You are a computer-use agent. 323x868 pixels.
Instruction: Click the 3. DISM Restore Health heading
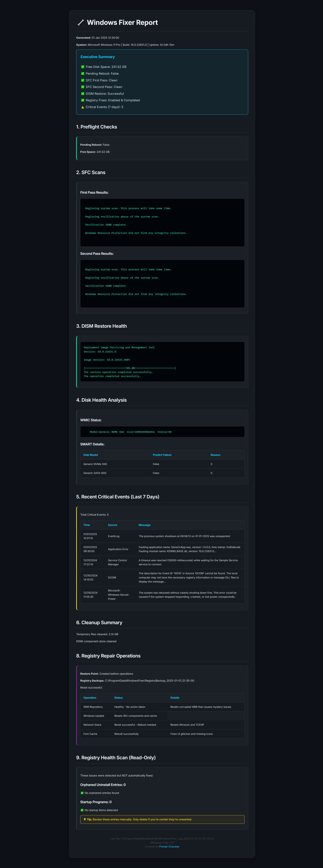[102, 326]
